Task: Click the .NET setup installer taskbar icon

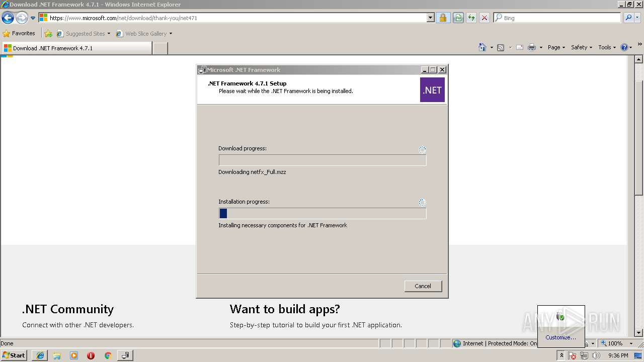Action: (x=125, y=355)
